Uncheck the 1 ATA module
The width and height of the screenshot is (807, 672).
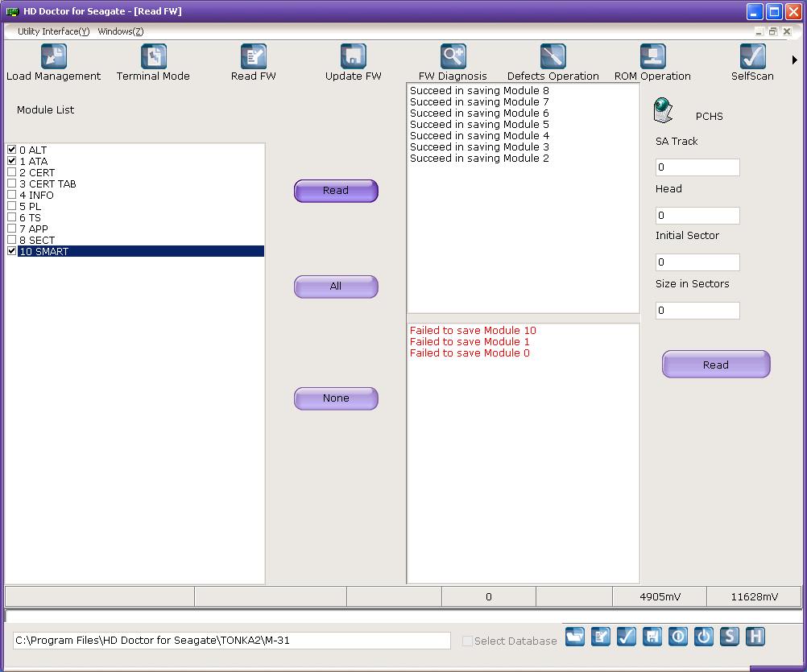pos(12,161)
